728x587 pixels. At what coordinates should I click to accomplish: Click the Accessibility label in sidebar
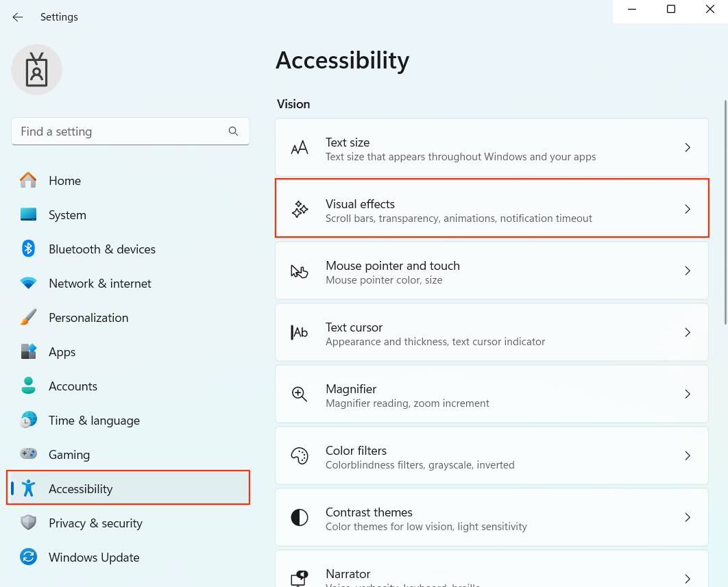(81, 489)
